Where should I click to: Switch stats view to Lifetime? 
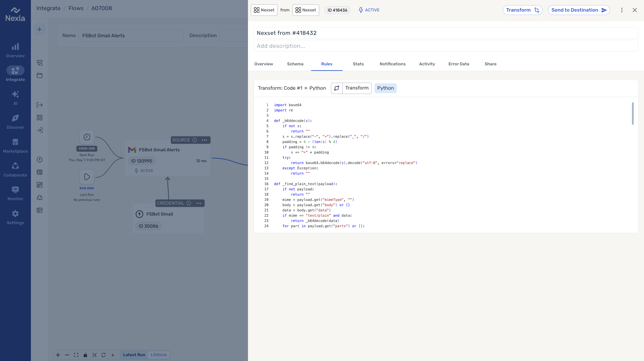pyautogui.click(x=159, y=355)
